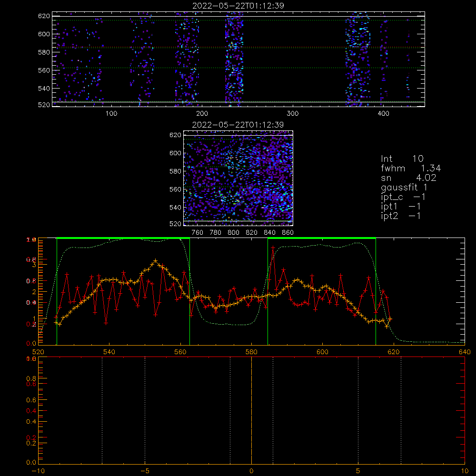Click the y-axis label 600 of middle image
The width and height of the screenshot is (476, 476).
click(x=176, y=153)
